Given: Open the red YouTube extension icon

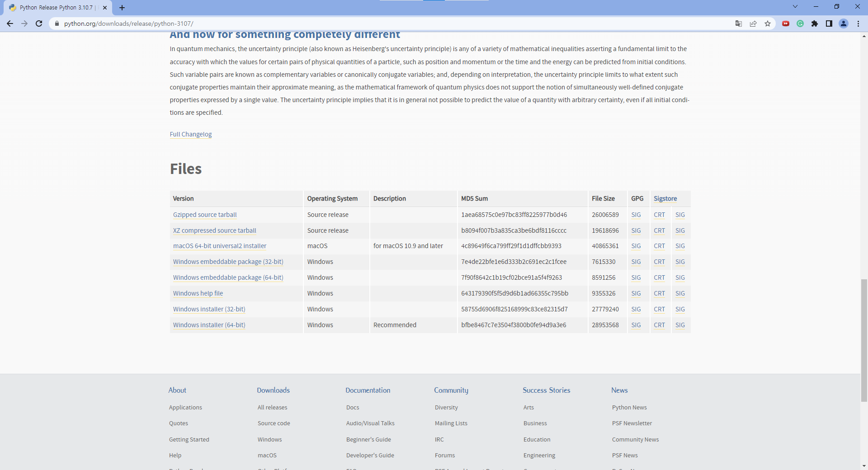Looking at the screenshot, I should point(786,23).
